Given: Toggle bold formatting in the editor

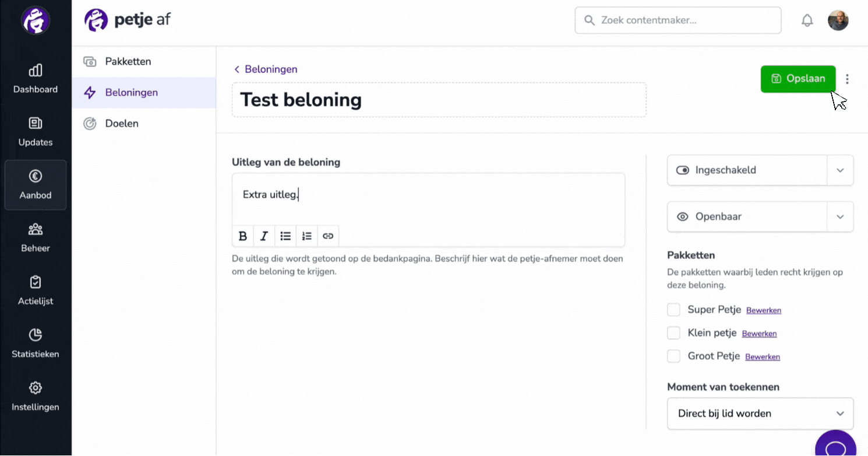Looking at the screenshot, I should coord(243,236).
